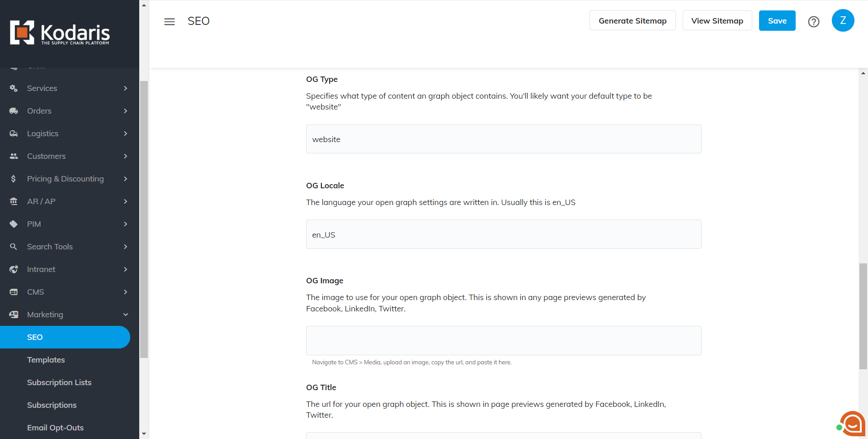Click the Search Tools magnifier icon
868x439 pixels.
pyautogui.click(x=14, y=247)
